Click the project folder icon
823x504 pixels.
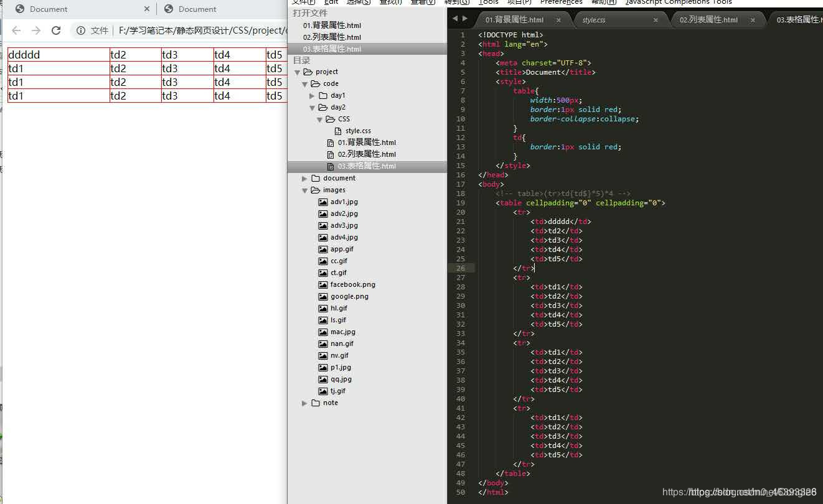tap(308, 72)
